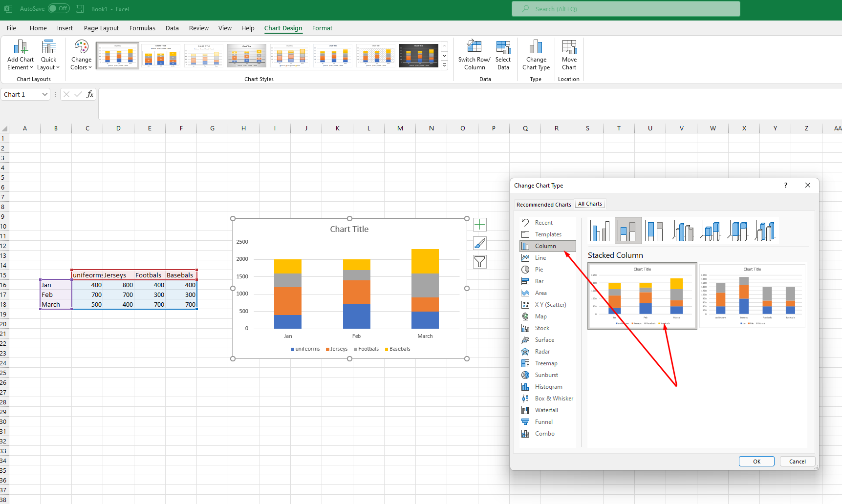
Task: Select the 100% Stacked Column subtype icon
Action: tap(655, 231)
